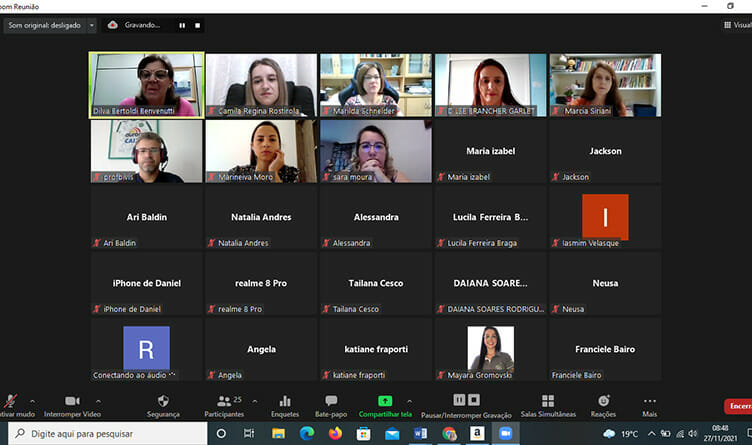Viewport: 752px width, 445px height.
Task: Open the Mais options menu
Action: tap(650, 404)
